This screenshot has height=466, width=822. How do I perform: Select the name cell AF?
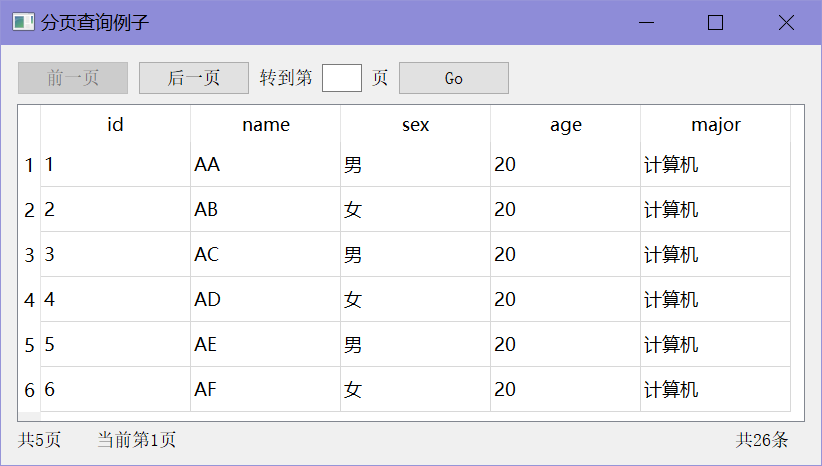(x=266, y=389)
